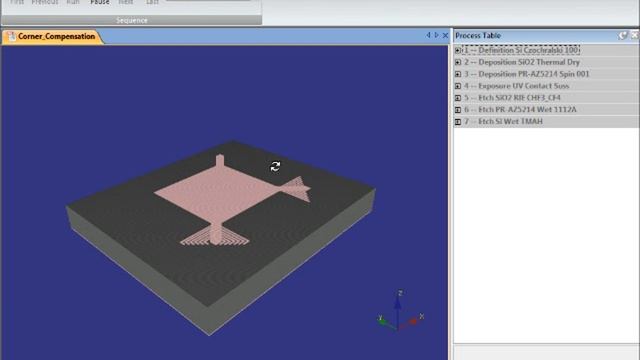
Task: Select row '4 -- Exposure UV Contact Suss'
Action: (546, 86)
